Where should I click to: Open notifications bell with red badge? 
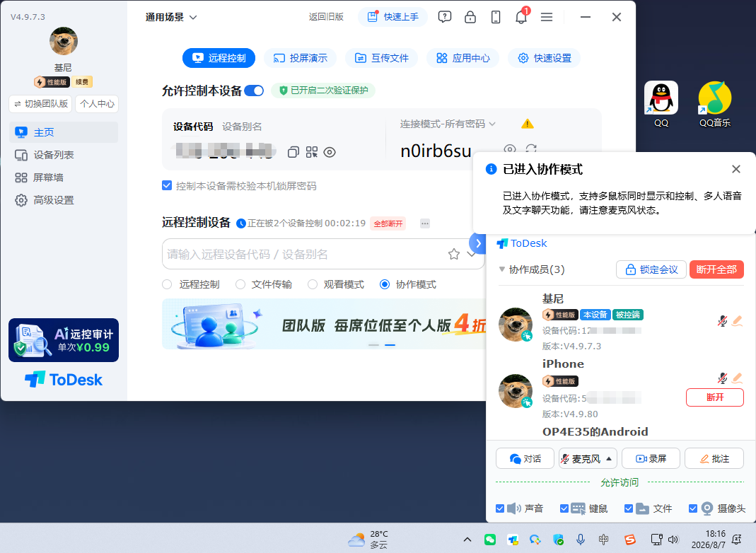click(x=521, y=18)
